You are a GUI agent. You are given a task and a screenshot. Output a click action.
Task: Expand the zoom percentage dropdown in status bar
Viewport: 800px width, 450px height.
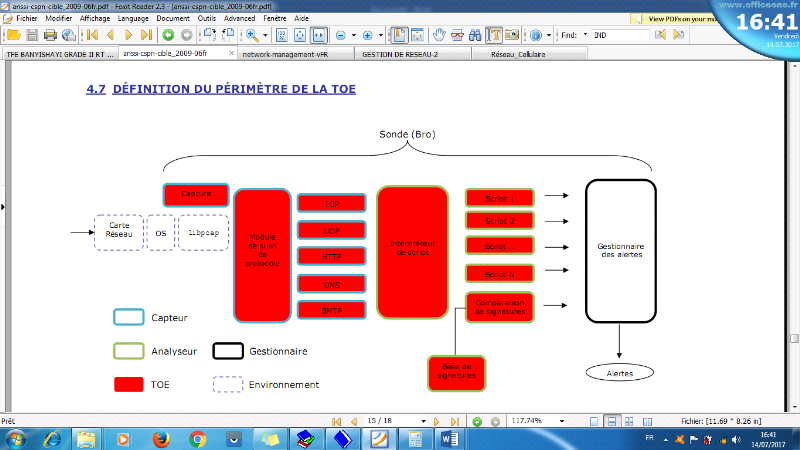point(562,421)
